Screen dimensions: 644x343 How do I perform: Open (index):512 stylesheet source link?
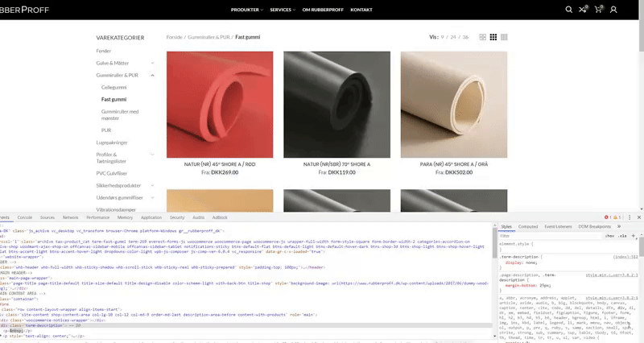click(625, 257)
